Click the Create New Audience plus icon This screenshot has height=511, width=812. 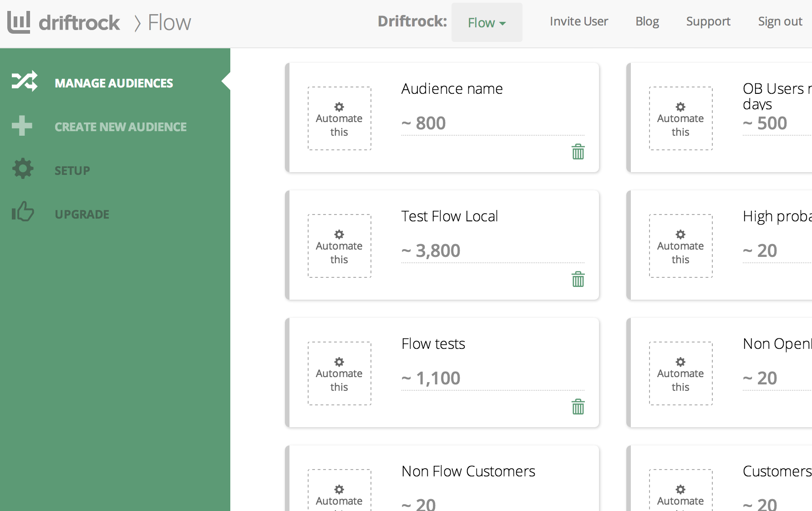click(22, 126)
